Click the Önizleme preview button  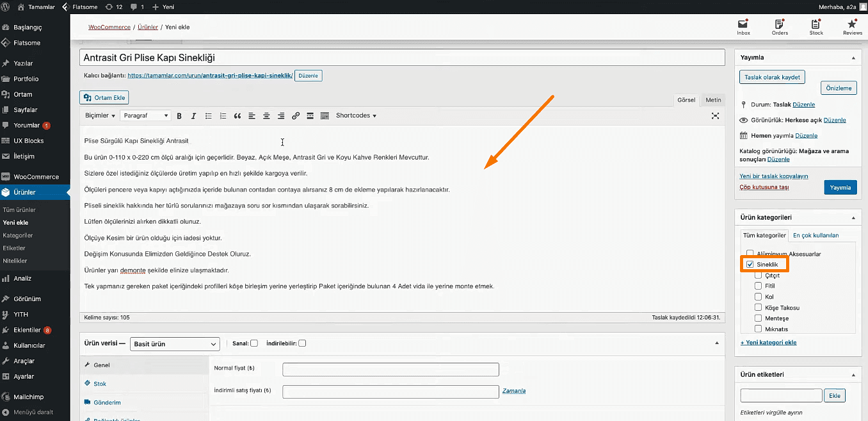tap(839, 88)
